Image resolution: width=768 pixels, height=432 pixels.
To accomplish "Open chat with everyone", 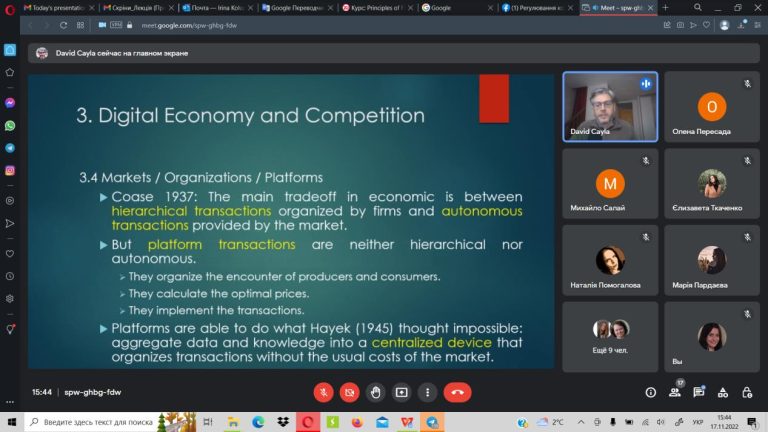I will point(699,392).
